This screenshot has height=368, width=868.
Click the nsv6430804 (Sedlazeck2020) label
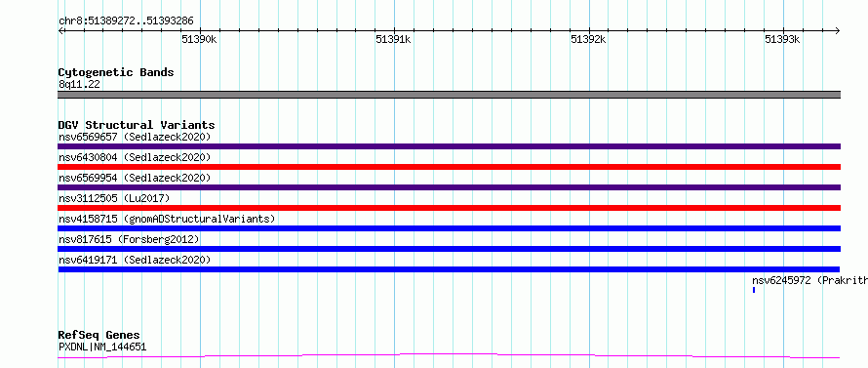(x=135, y=157)
